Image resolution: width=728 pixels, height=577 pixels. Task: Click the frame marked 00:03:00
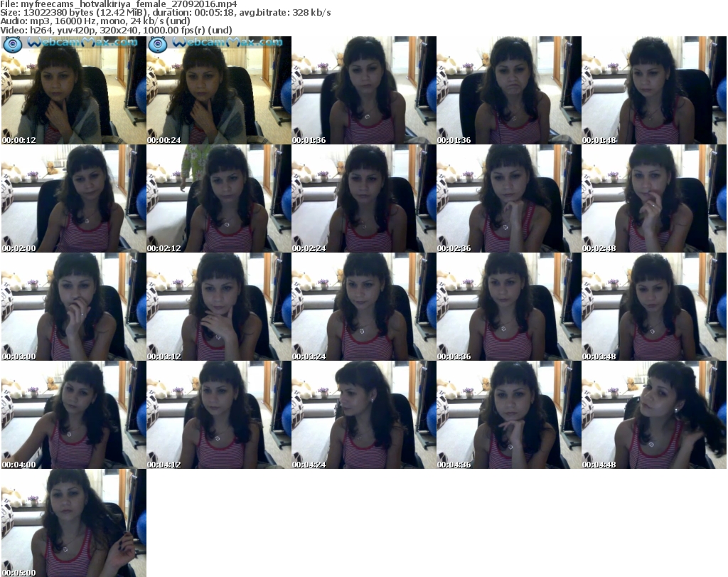click(73, 307)
